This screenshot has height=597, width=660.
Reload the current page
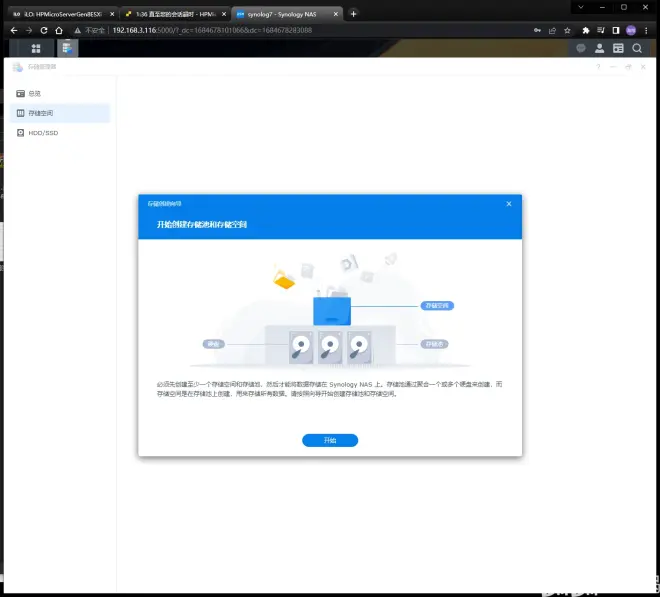tap(44, 30)
